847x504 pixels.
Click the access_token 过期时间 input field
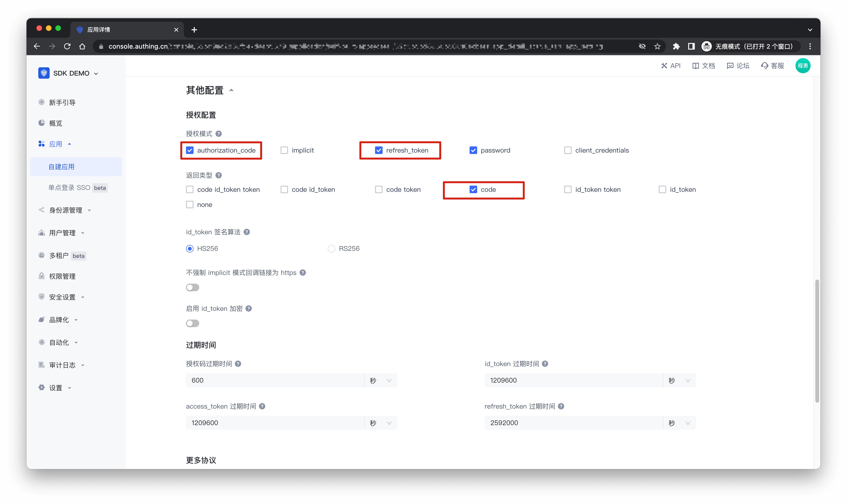click(275, 423)
